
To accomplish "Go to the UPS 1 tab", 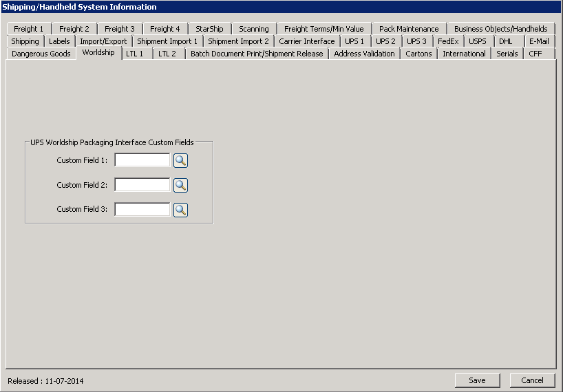I will coord(354,41).
